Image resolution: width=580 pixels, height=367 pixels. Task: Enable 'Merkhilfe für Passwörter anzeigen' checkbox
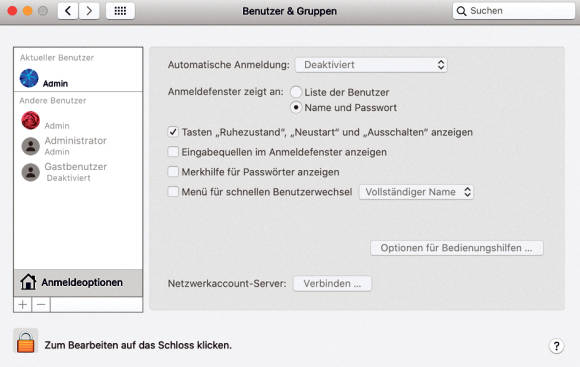click(x=173, y=172)
